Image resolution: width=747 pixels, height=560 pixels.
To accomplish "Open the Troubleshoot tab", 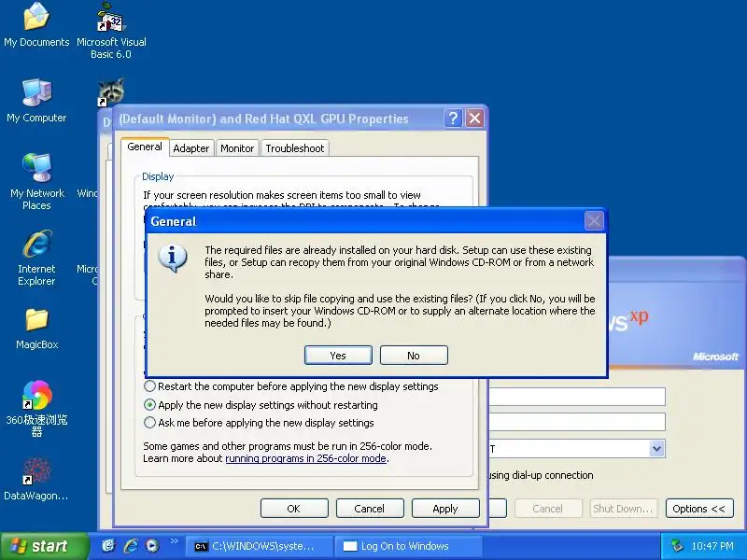I will [x=295, y=148].
